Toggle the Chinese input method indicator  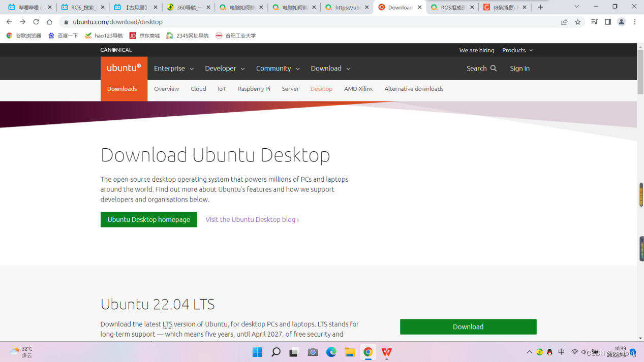[562, 352]
